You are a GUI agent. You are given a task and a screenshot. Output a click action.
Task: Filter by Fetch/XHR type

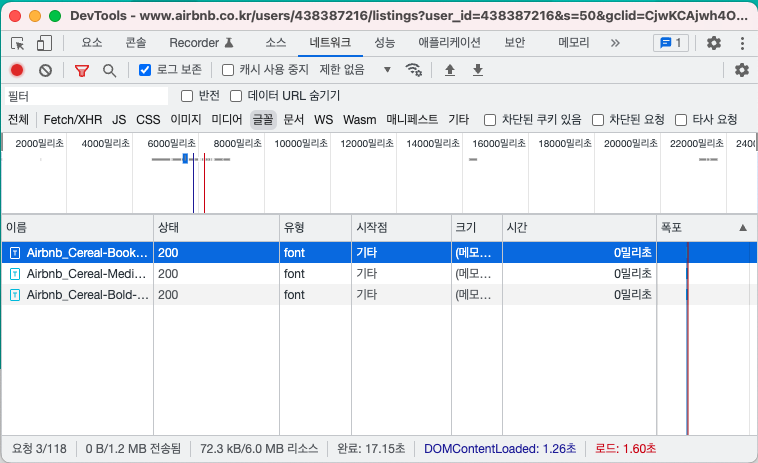pyautogui.click(x=73, y=120)
